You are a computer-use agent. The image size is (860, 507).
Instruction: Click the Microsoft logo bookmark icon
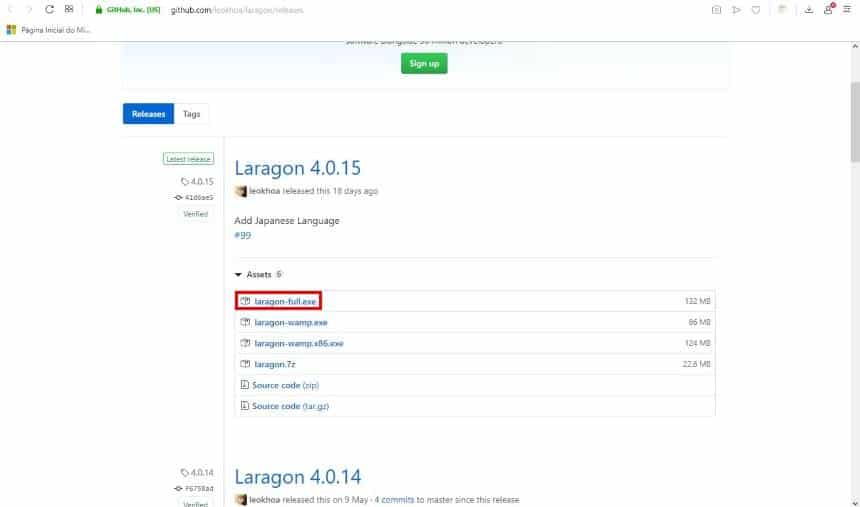pos(11,30)
